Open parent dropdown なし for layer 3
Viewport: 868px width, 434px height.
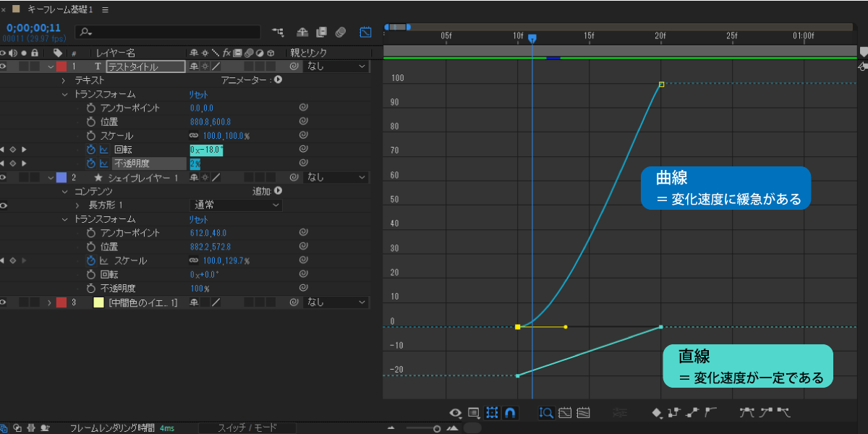tap(336, 302)
